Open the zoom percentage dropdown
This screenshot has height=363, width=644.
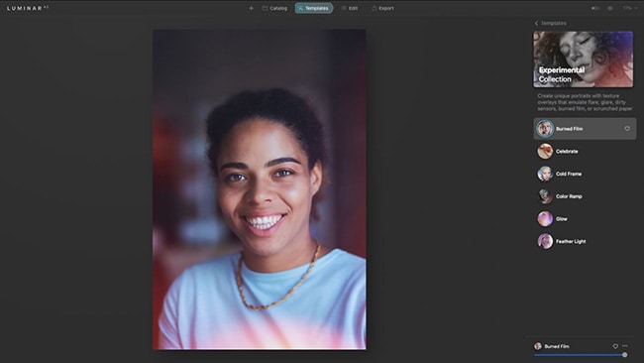point(629,8)
